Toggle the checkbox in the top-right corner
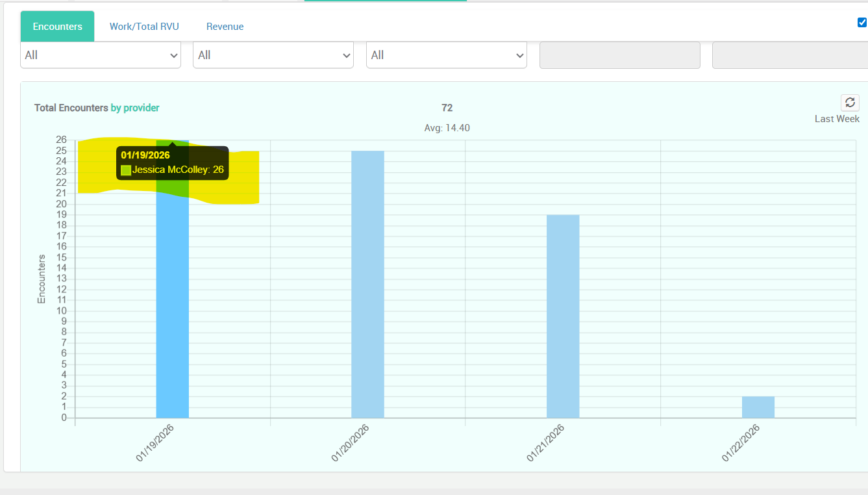 pyautogui.click(x=862, y=23)
